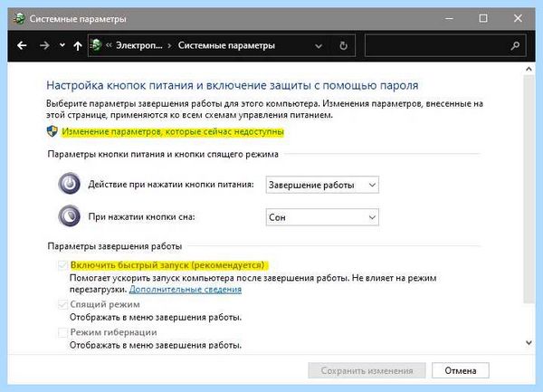This screenshot has height=392, width=543.
Task: Click the vertical scrollbar thumb
Action: tap(529, 189)
